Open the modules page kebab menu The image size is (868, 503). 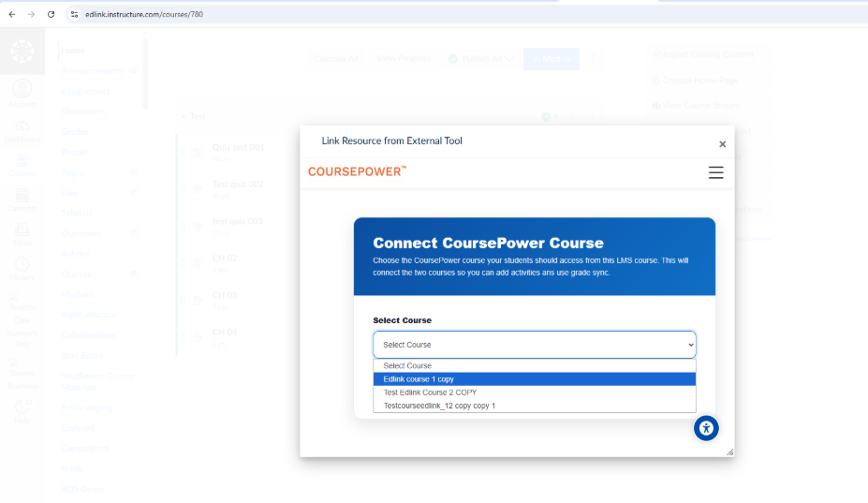[x=594, y=59]
